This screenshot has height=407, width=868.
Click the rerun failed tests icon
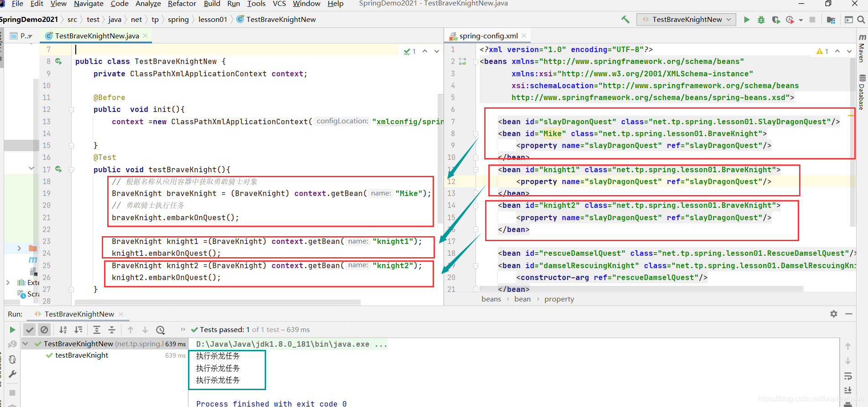pyautogui.click(x=12, y=344)
